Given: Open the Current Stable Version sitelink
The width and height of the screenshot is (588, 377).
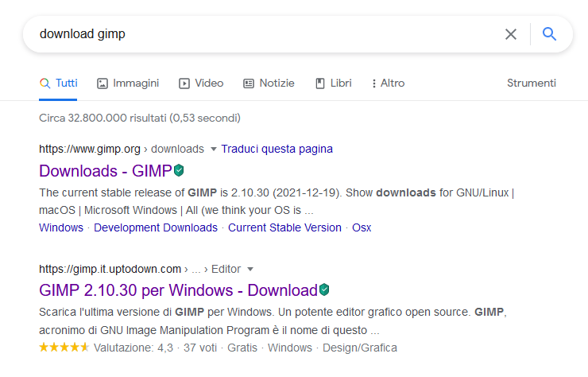Looking at the screenshot, I should (284, 227).
